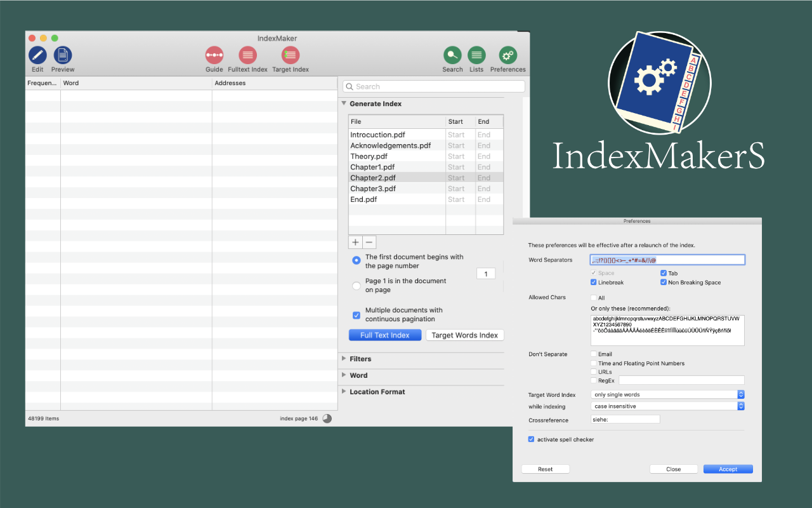Toggle Multiple documents with continuous pagination
This screenshot has width=812, height=508.
click(357, 315)
